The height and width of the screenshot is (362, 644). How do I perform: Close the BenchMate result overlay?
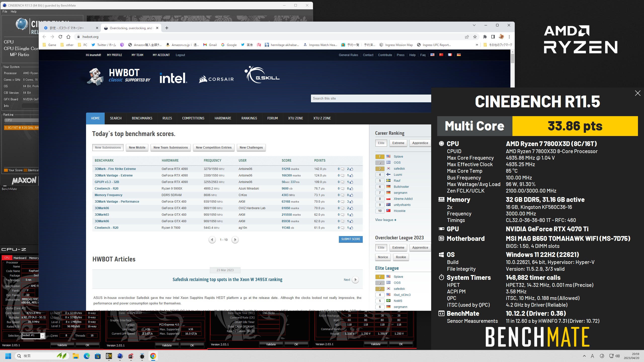pyautogui.click(x=637, y=93)
